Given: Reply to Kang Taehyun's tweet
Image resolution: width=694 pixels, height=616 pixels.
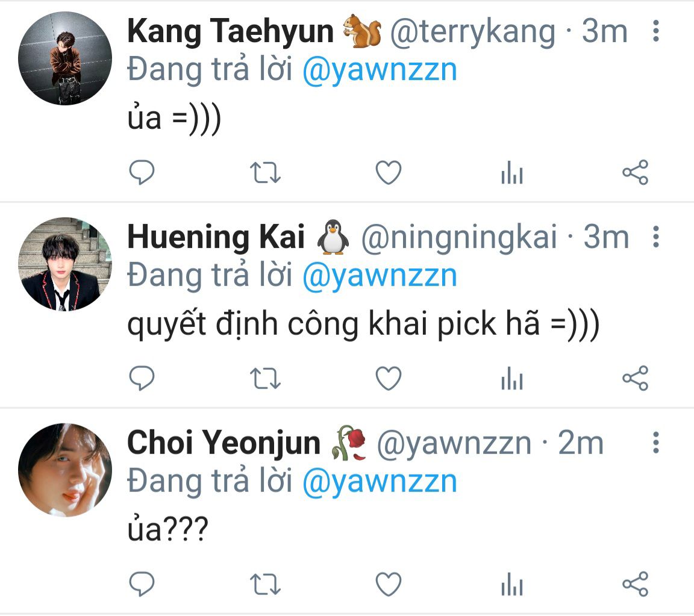Looking at the screenshot, I should (x=142, y=172).
